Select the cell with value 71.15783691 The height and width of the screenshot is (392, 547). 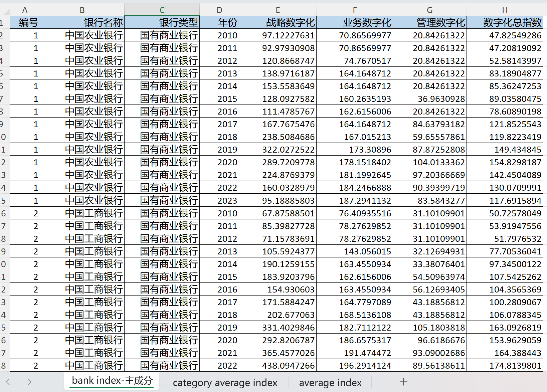coord(278,238)
